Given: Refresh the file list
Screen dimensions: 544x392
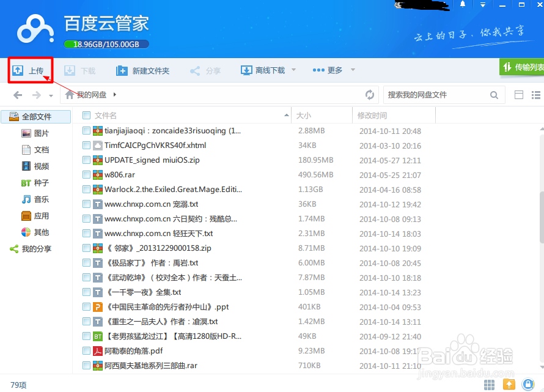Looking at the screenshot, I should tap(370, 94).
